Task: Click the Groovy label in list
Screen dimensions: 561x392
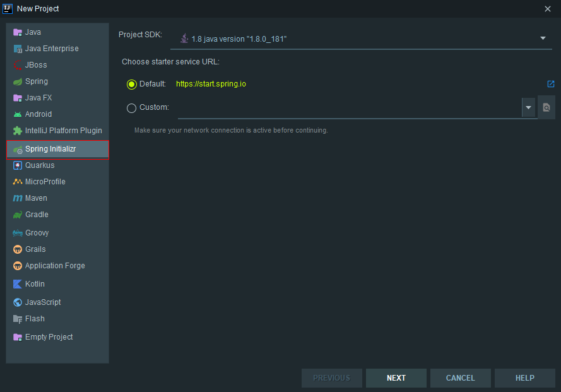Action: [37, 233]
